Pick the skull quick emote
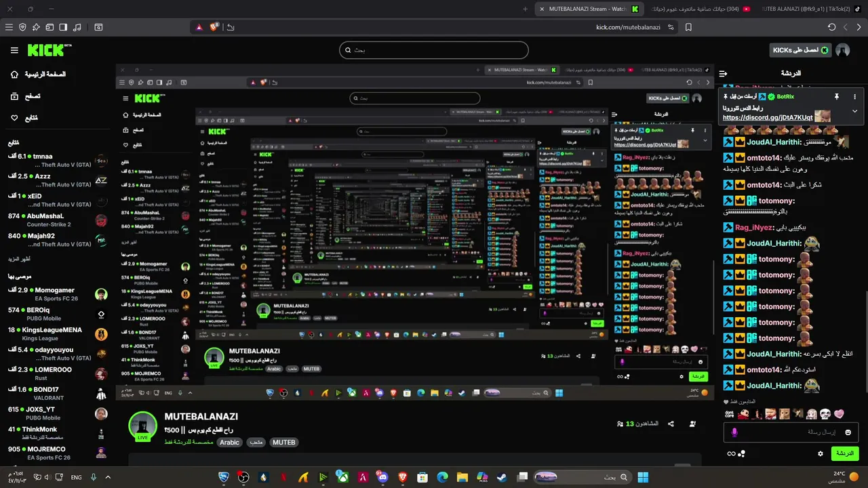868x488 pixels. [x=825, y=413]
